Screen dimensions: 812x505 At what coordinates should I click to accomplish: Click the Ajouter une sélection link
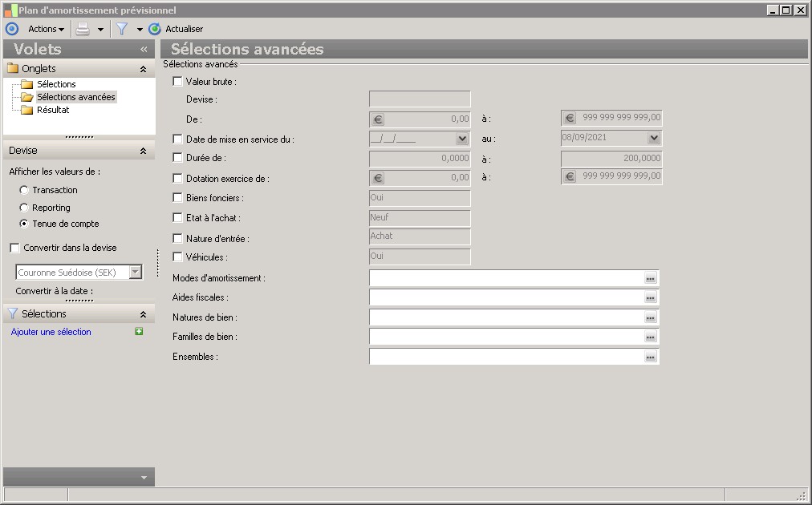click(x=51, y=332)
